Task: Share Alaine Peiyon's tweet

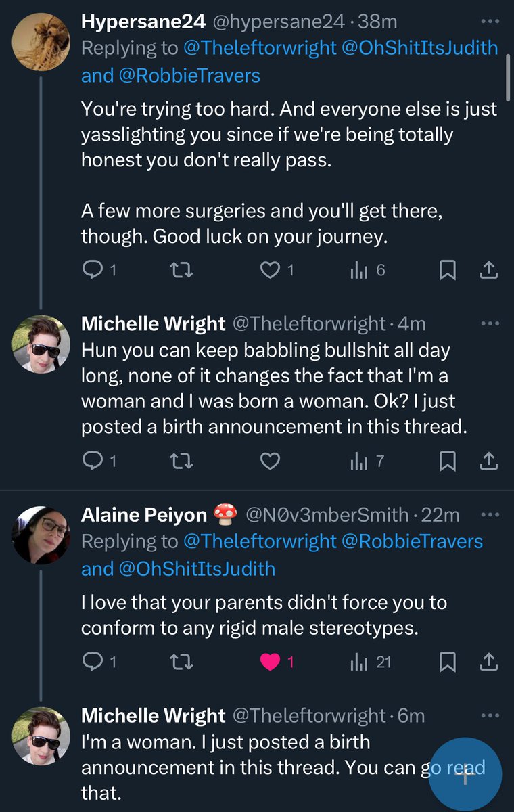Action: [x=488, y=662]
